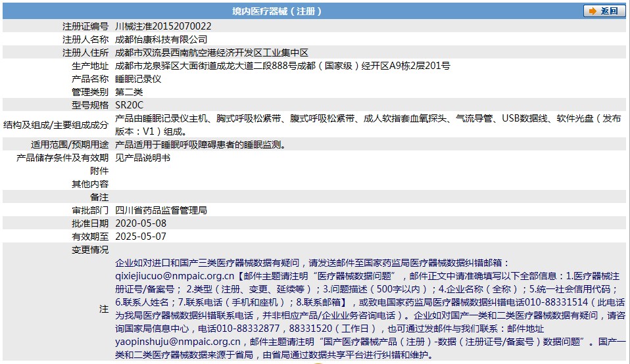Click the 结构及组成/主要组成成分 label

tap(56, 125)
